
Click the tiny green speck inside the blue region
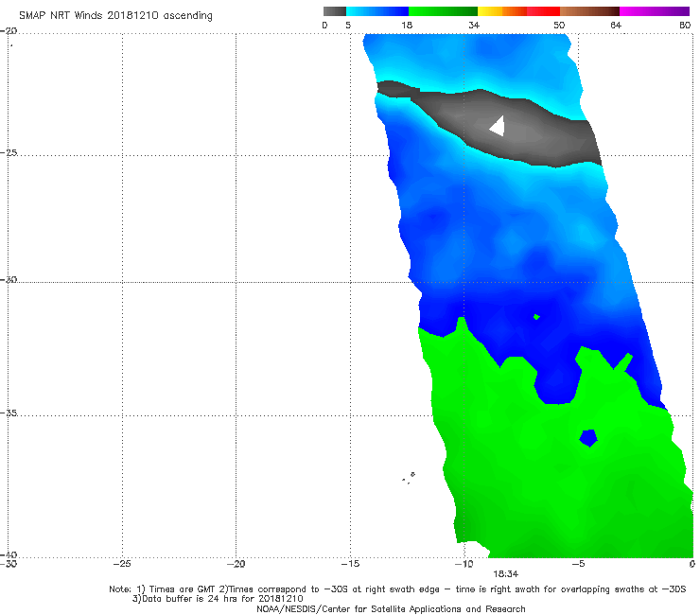coord(536,317)
